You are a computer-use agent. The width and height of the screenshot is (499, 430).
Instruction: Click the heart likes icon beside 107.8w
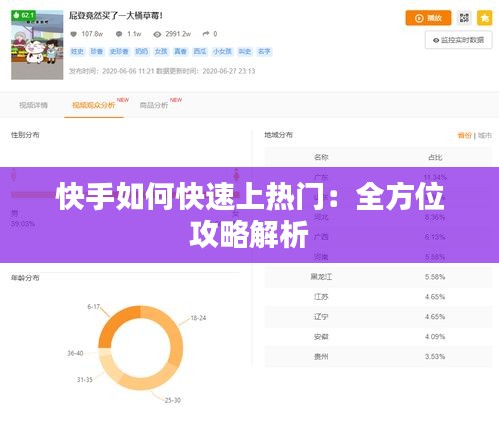(x=73, y=34)
